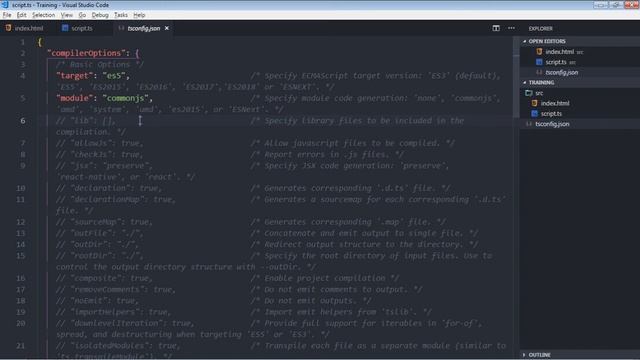Viewport: 640px width, 360px height.
Task: Click the JSON icon on tsconfig.json tab
Action: pos(121,28)
